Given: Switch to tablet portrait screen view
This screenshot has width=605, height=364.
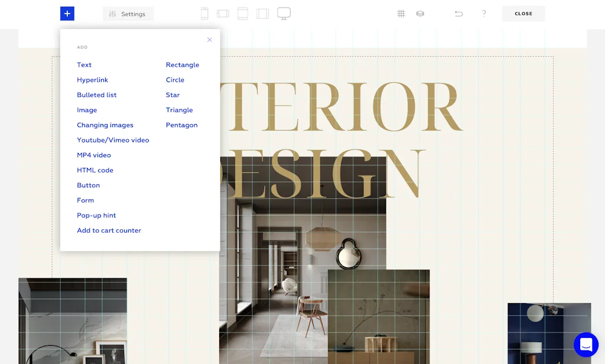Looking at the screenshot, I should (x=242, y=14).
